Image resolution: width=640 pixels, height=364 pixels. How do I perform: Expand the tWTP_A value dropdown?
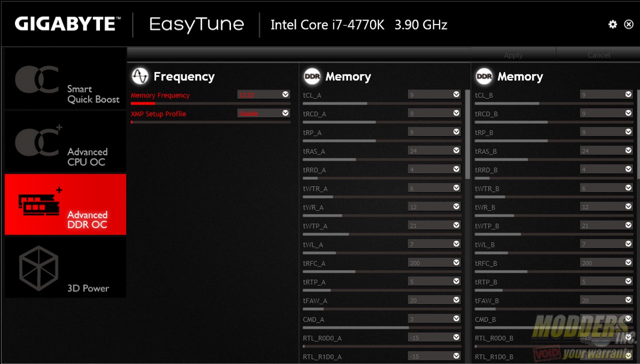[x=434, y=226]
